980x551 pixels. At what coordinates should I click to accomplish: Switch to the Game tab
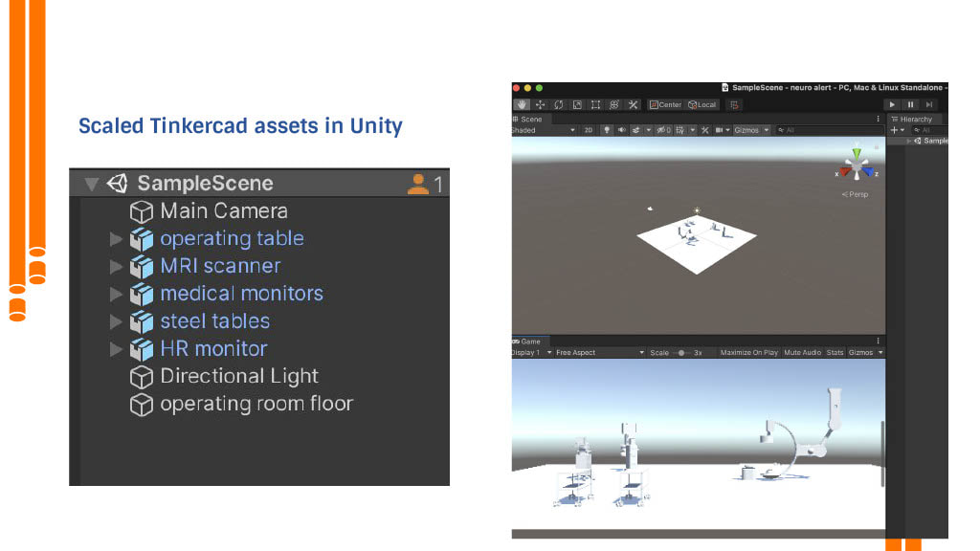point(527,342)
